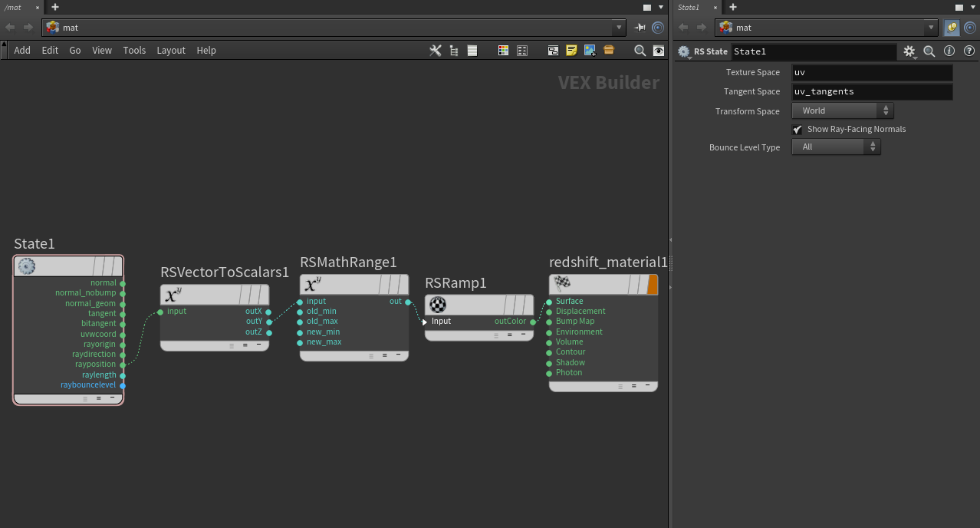This screenshot has width=980, height=528.
Task: Toggle the orange flag on redshift_material1
Action: pyautogui.click(x=653, y=285)
